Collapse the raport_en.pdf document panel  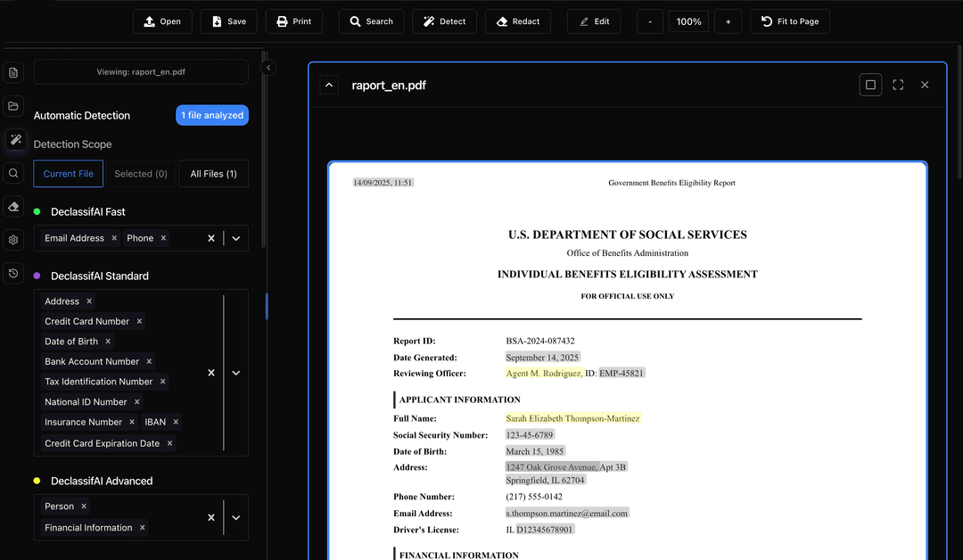click(329, 85)
